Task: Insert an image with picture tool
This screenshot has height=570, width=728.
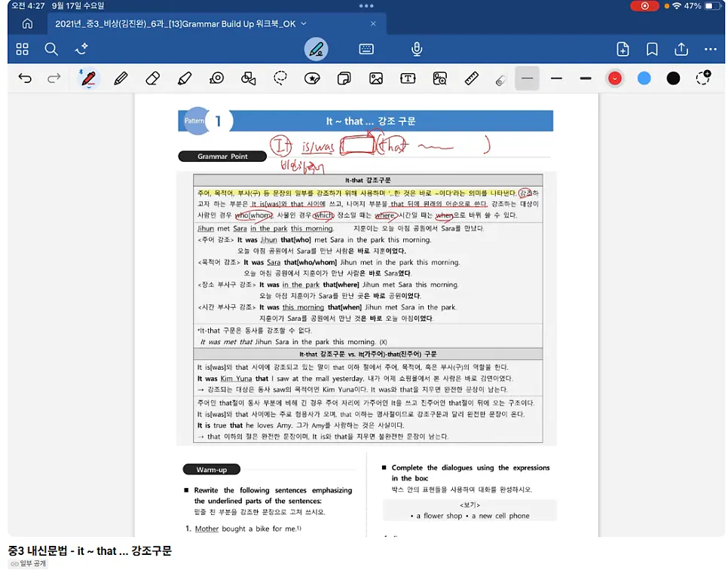Action: pos(376,78)
